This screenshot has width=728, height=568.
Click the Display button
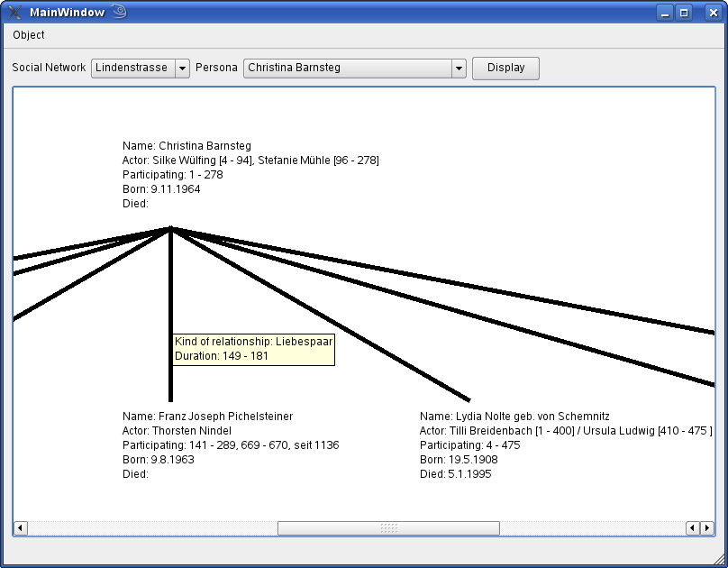coord(505,69)
